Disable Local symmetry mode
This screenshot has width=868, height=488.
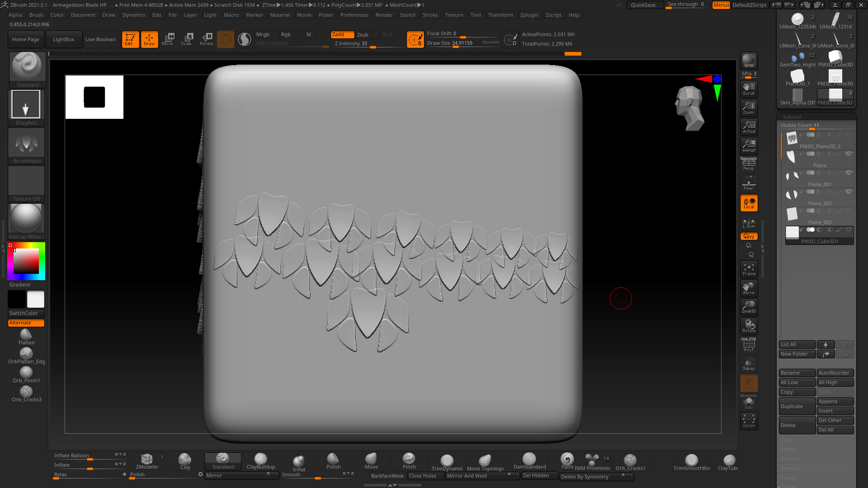pos(749,203)
